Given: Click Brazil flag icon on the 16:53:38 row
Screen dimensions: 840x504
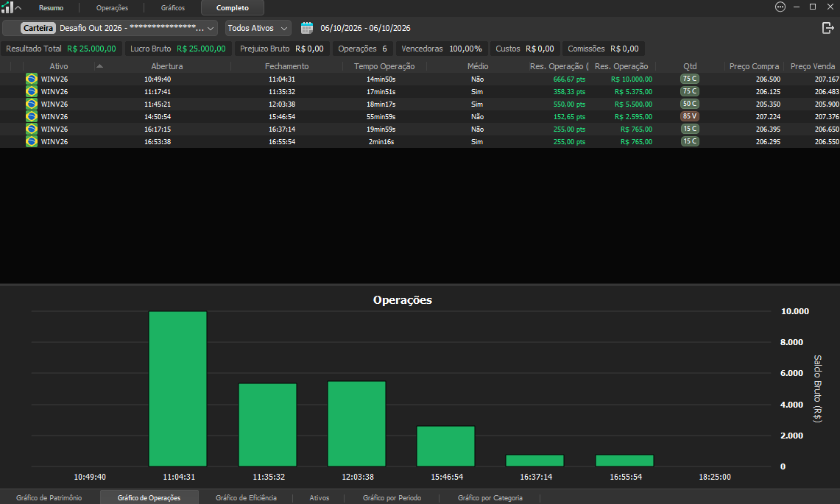Looking at the screenshot, I should click(x=32, y=141).
